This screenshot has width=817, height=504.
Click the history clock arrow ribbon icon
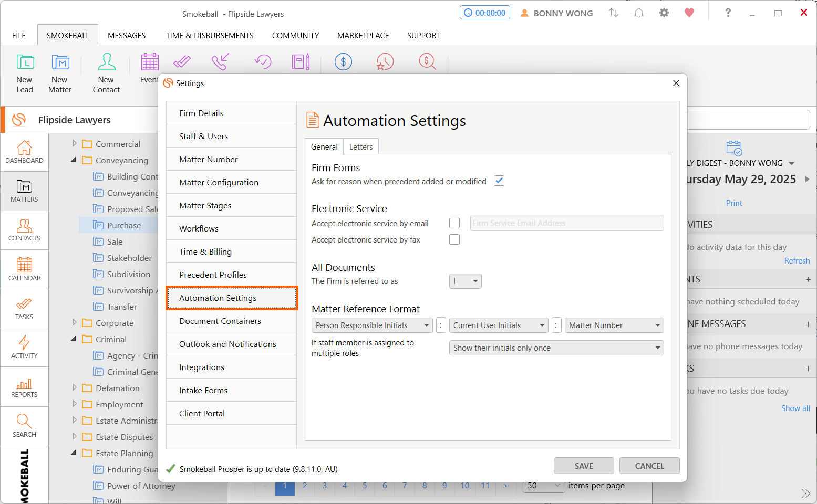[263, 62]
